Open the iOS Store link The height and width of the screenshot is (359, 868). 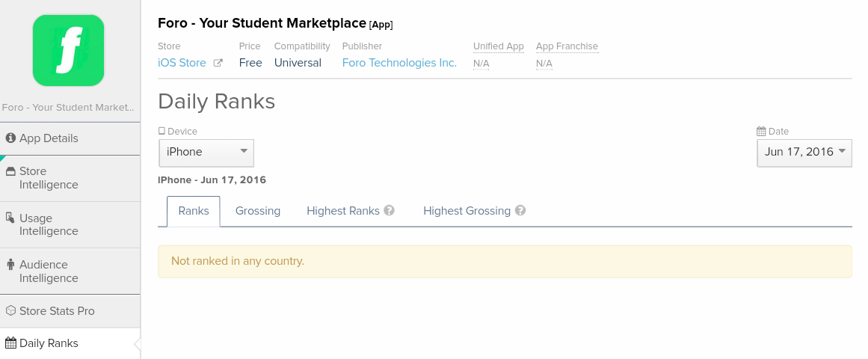[182, 63]
